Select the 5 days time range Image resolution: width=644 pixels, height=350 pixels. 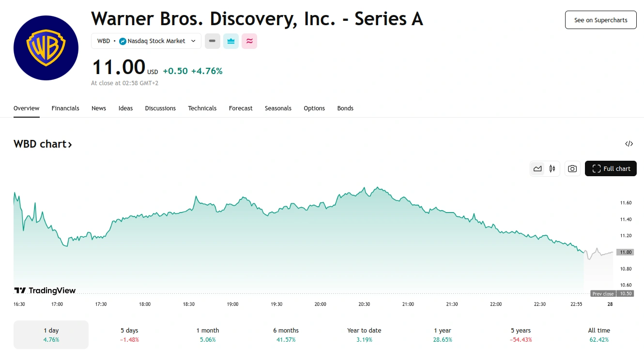click(x=129, y=335)
